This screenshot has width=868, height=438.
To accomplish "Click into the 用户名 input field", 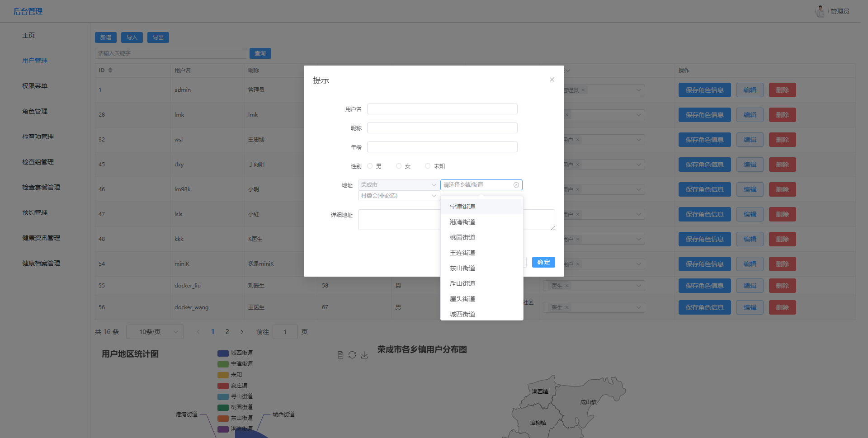I will coord(442,109).
